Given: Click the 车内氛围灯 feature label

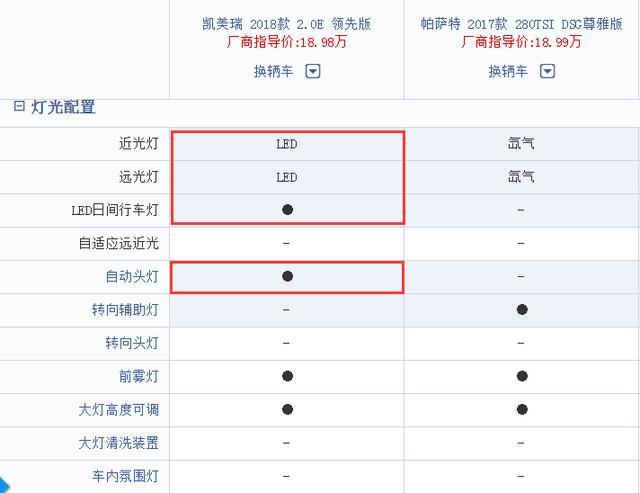Looking at the screenshot, I should tap(125, 476).
